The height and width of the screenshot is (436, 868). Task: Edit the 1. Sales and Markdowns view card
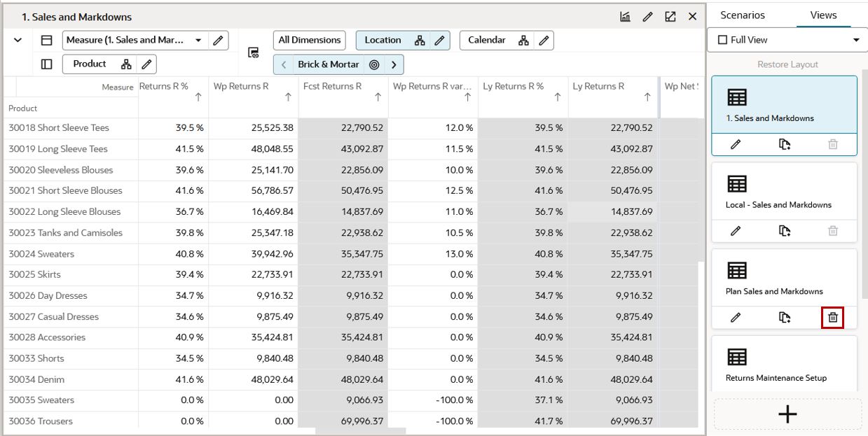click(736, 144)
